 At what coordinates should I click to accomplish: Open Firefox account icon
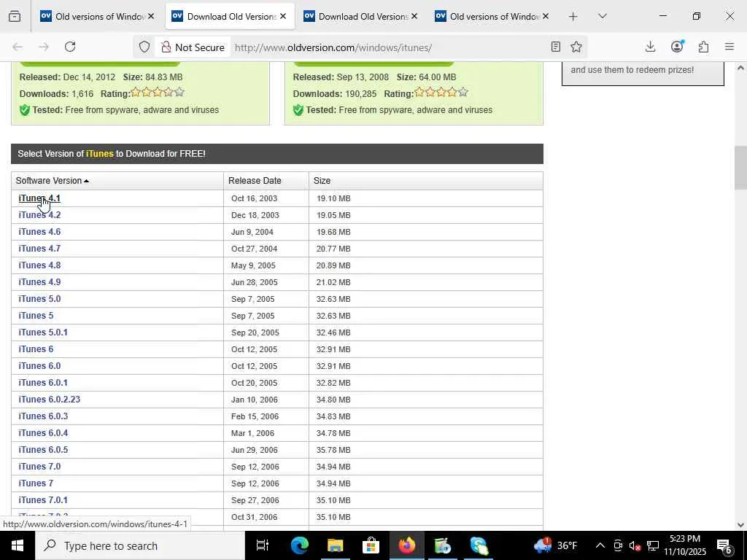click(x=677, y=47)
